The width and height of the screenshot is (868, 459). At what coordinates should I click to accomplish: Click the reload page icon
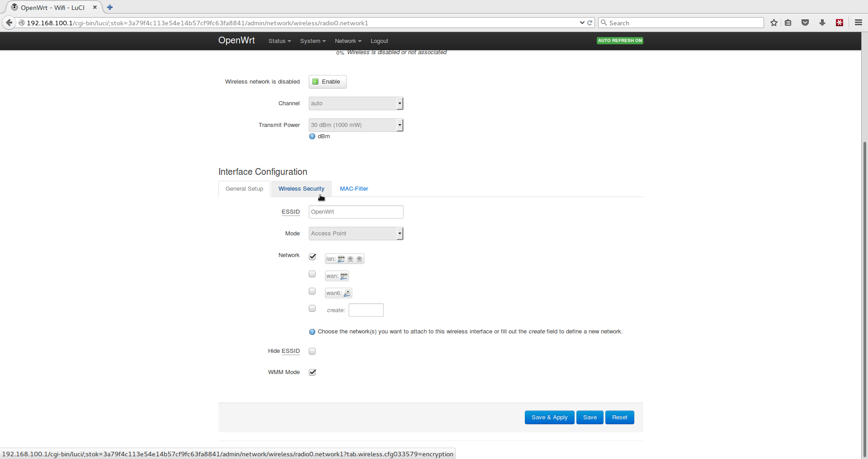point(590,23)
